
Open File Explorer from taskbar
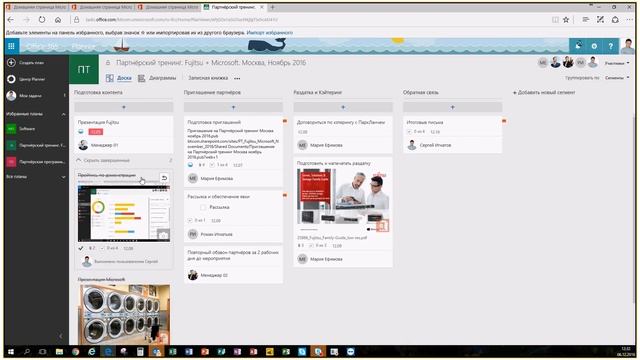click(x=59, y=351)
